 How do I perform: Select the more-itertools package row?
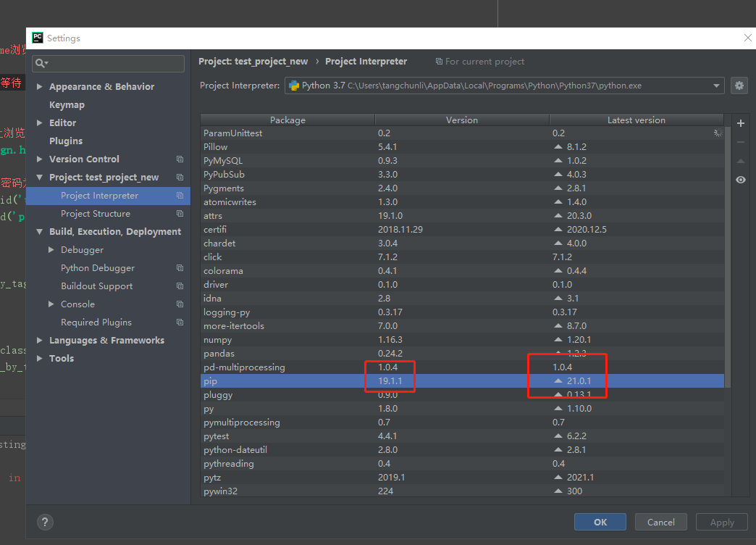point(462,326)
